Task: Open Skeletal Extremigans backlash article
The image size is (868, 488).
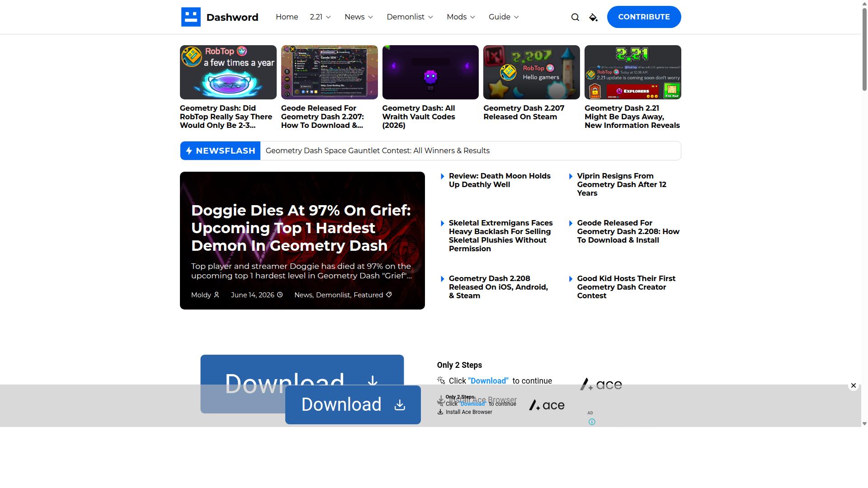Action: coord(500,236)
